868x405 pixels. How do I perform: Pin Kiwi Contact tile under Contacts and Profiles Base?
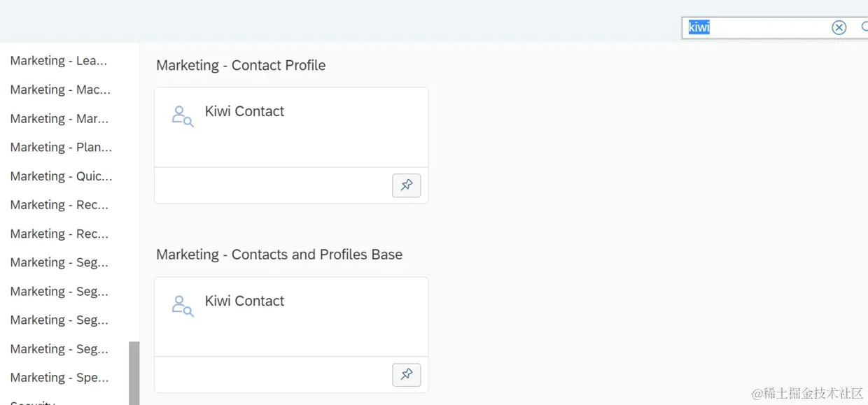click(x=407, y=375)
